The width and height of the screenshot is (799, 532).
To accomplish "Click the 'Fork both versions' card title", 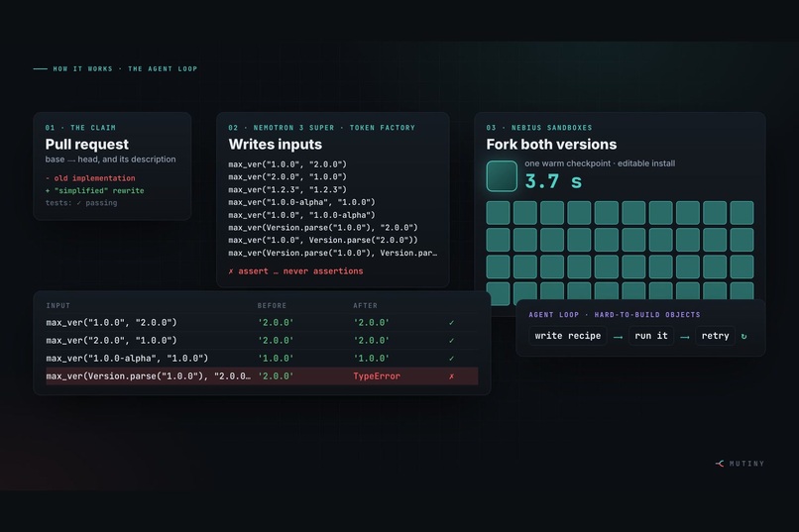I will (551, 144).
